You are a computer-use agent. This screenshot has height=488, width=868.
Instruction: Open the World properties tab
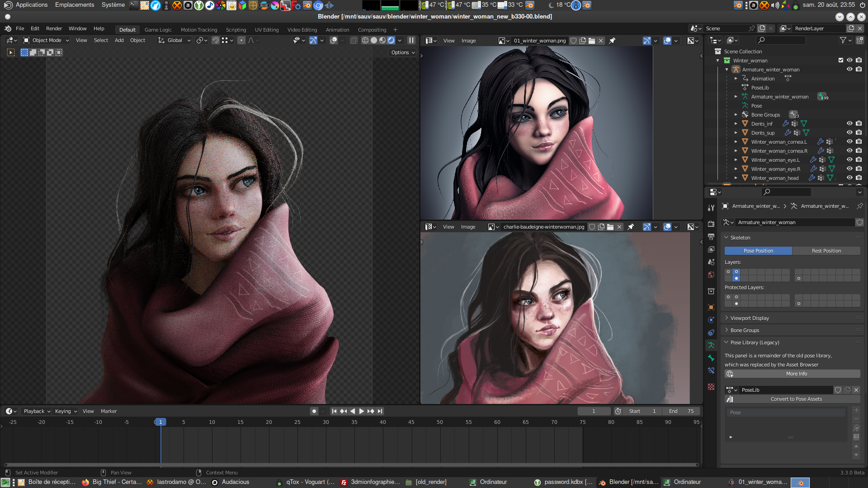point(711,275)
